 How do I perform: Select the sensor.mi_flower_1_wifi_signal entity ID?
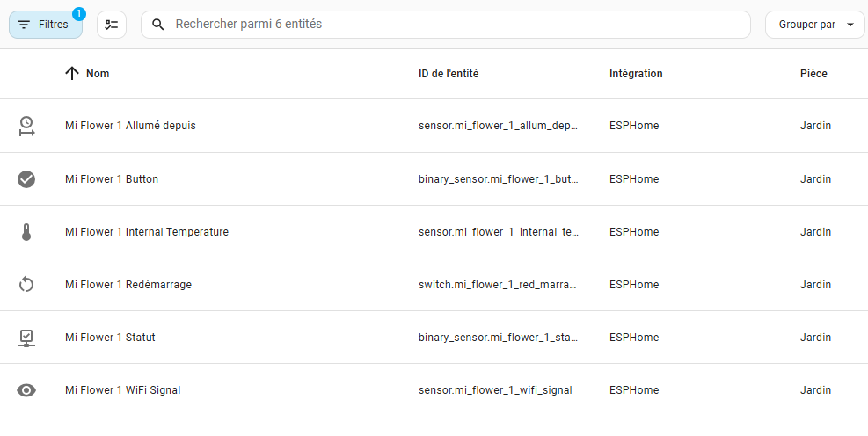[x=495, y=390]
